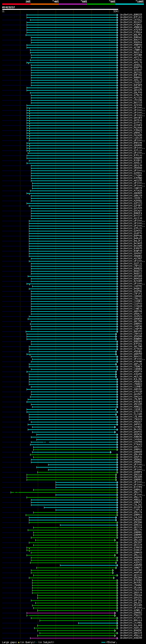Click the cyan =50char. scale bar
Screen dimensions: 146x644
(103, 642)
